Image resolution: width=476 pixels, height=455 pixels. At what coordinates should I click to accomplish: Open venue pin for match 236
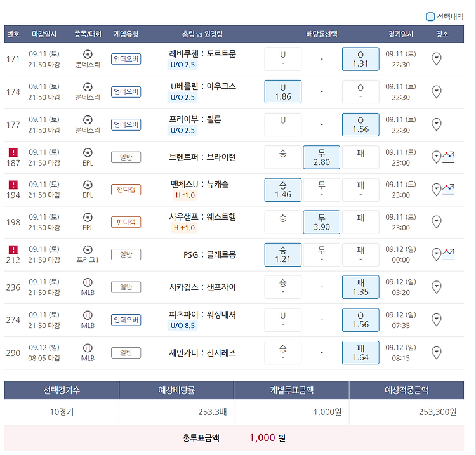(x=436, y=287)
